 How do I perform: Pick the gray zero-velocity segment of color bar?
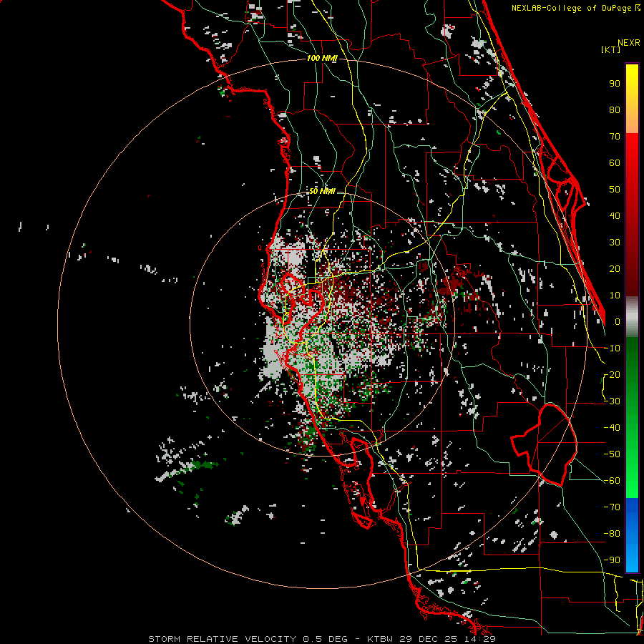pos(632,317)
